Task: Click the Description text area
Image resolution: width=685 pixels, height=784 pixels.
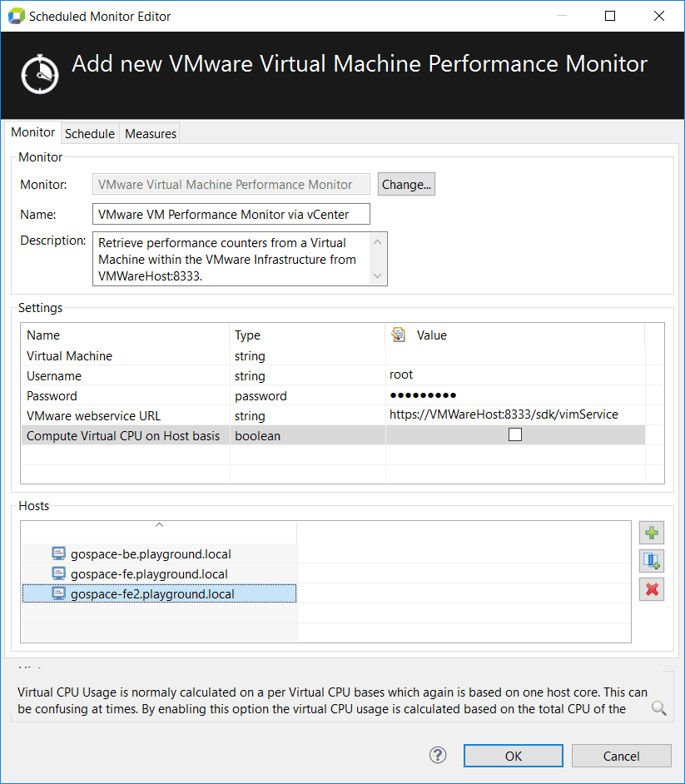Action: (240, 259)
